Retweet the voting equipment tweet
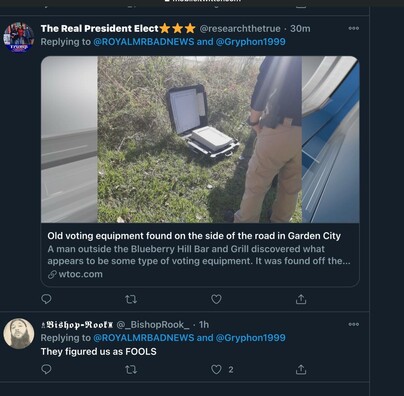Screen dimensions: 404x396 pyautogui.click(x=131, y=299)
